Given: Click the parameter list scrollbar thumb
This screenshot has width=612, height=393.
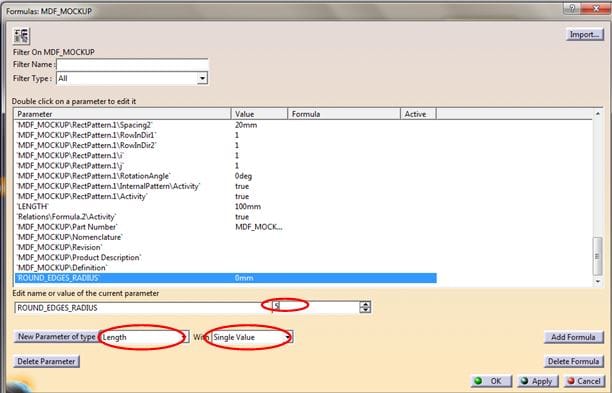Looking at the screenshot, I should click(x=598, y=256).
